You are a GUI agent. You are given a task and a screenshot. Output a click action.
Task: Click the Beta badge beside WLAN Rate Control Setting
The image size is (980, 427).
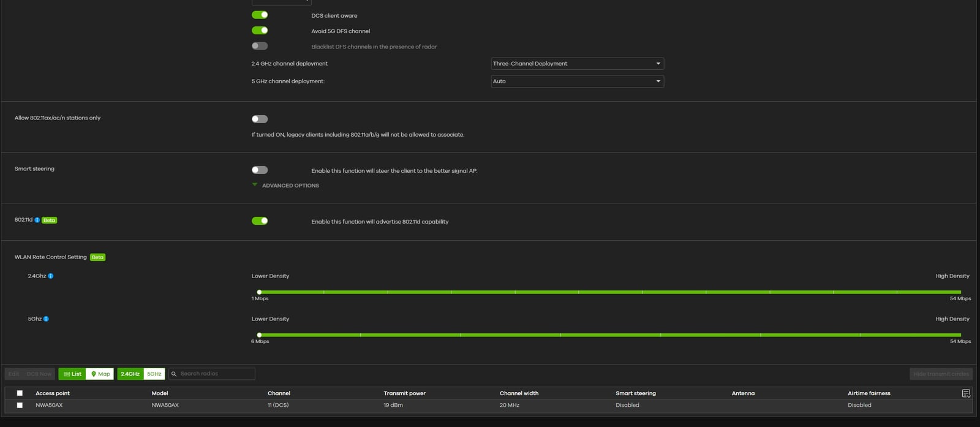click(x=97, y=257)
